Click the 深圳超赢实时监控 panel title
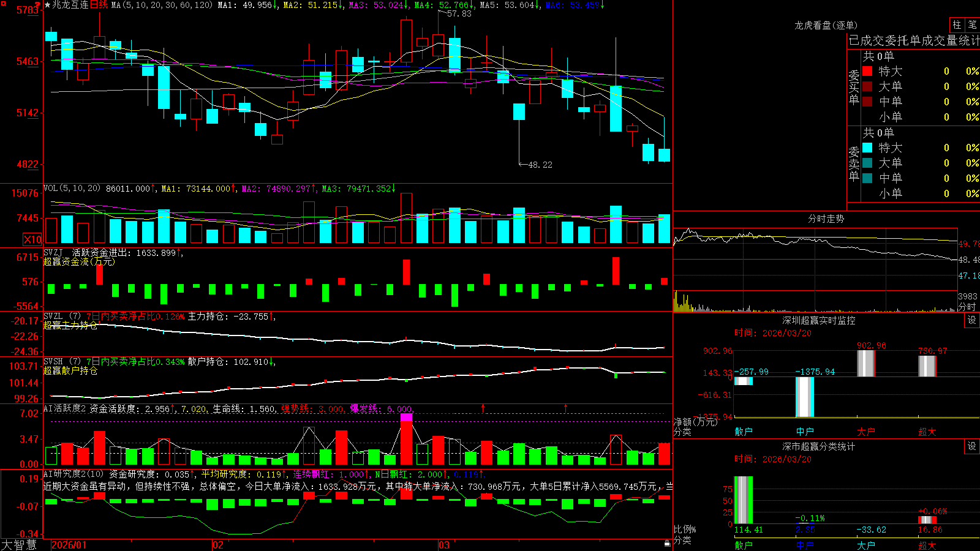This screenshot has height=551, width=980. tap(819, 320)
